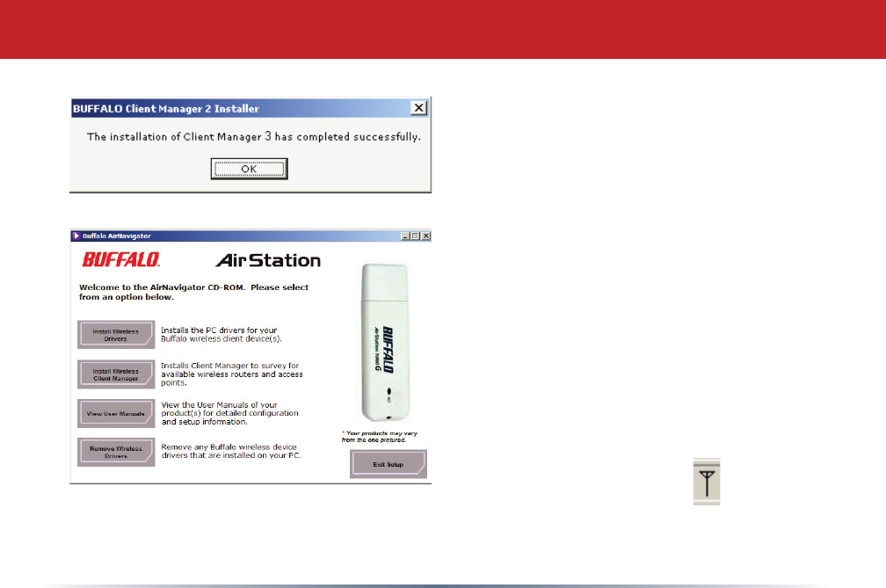This screenshot has width=886, height=588.
Task: Click the white USB adapter product image
Action: [x=385, y=342]
